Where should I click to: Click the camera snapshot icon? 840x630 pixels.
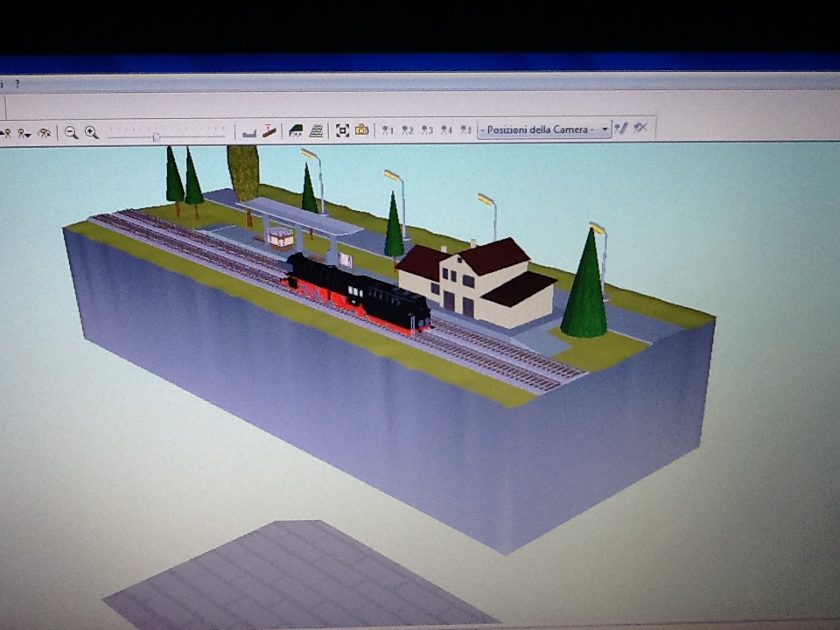click(x=362, y=129)
